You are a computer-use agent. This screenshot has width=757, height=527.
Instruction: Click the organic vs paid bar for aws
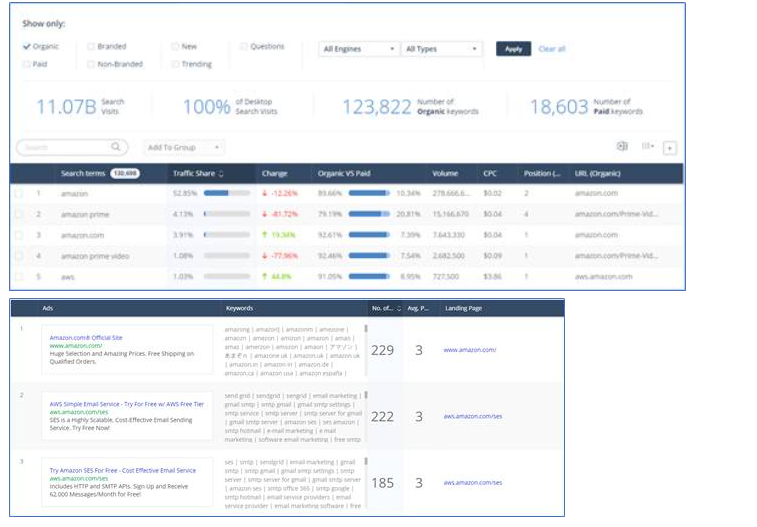pyautogui.click(x=369, y=277)
